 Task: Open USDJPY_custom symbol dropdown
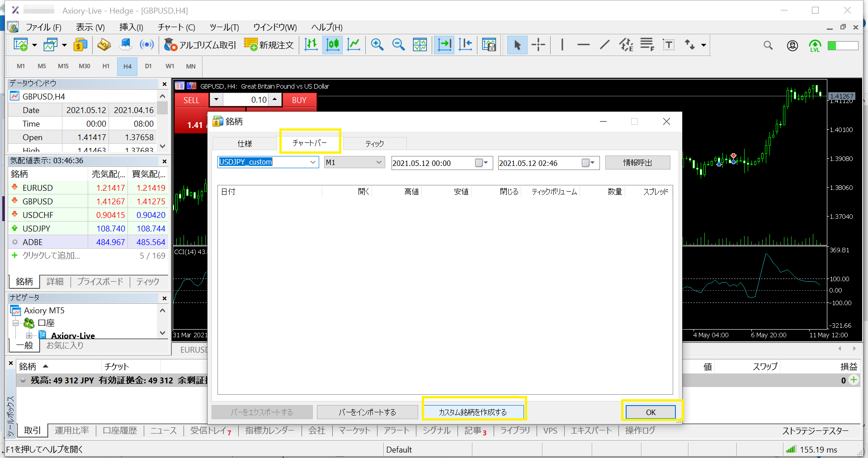click(313, 162)
